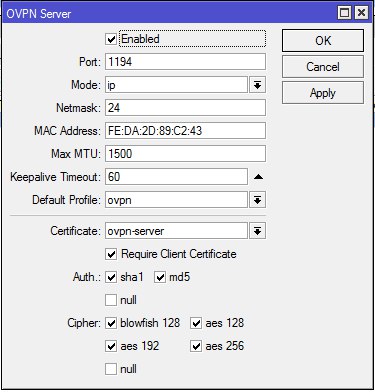The image size is (375, 392).
Task: Maximize the OVPN Server window
Action: pos(344,13)
